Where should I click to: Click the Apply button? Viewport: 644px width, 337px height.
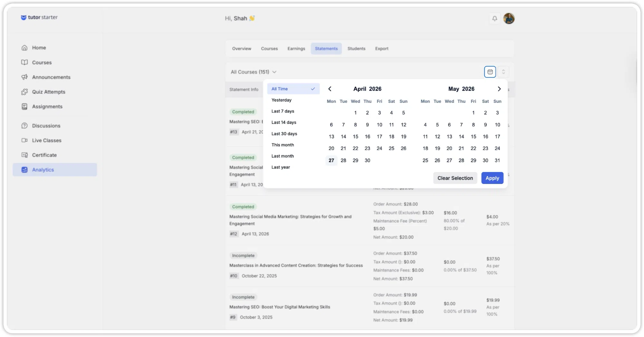point(492,178)
